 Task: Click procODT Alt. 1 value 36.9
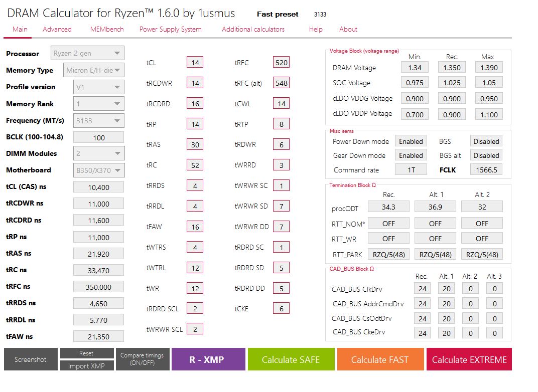pos(435,207)
